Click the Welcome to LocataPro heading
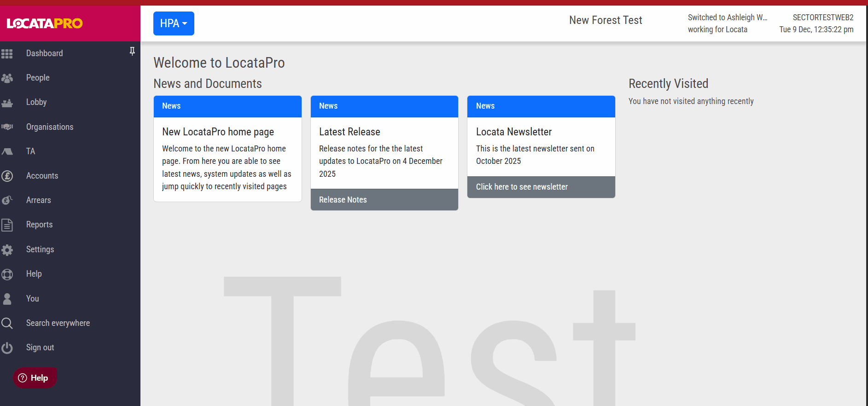The image size is (868, 406). point(219,63)
